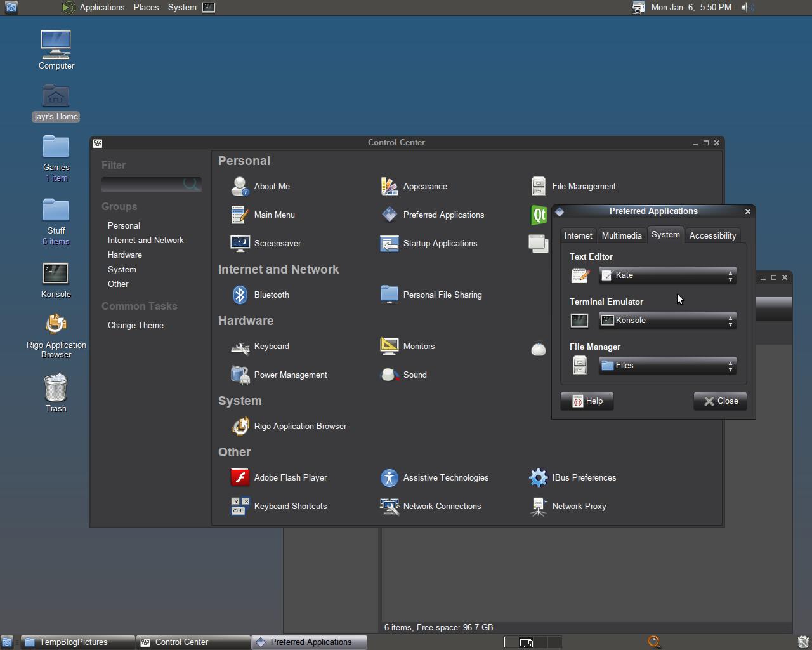The image size is (812, 650).
Task: Open the File Management icon
Action: (538, 186)
